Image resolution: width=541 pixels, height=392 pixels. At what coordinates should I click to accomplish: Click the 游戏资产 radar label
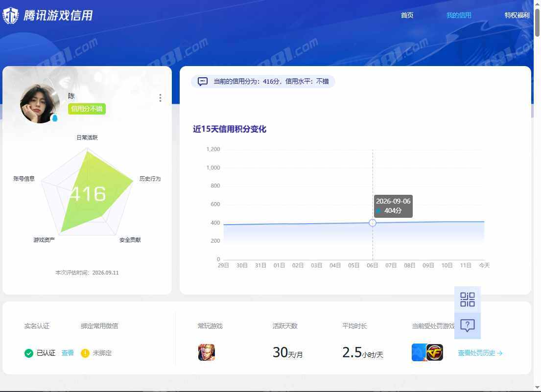[x=44, y=240]
